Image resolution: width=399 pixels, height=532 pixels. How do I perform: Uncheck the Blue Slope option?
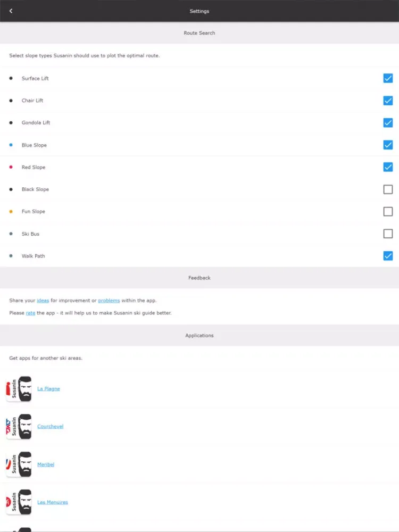tap(388, 145)
